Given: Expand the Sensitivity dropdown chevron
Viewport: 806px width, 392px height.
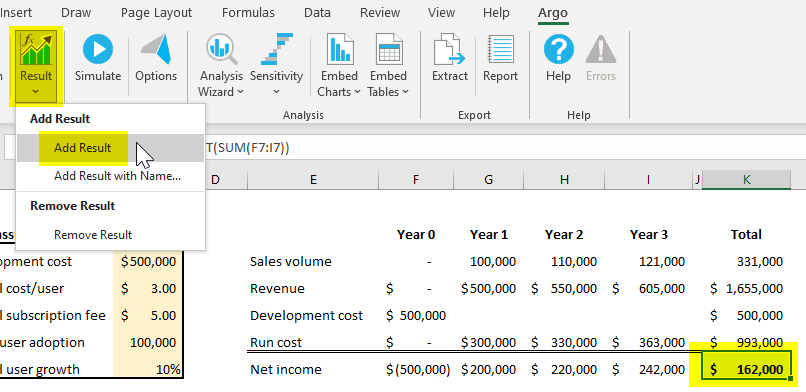Looking at the screenshot, I should coord(277,92).
